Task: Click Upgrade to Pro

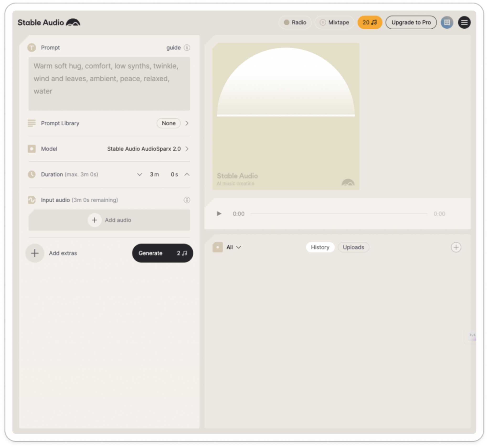Action: [x=411, y=22]
